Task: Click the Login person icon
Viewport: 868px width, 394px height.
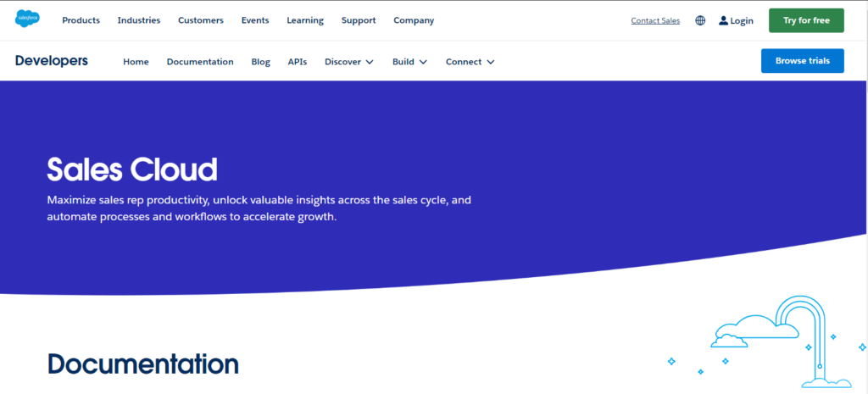Action: [x=723, y=20]
